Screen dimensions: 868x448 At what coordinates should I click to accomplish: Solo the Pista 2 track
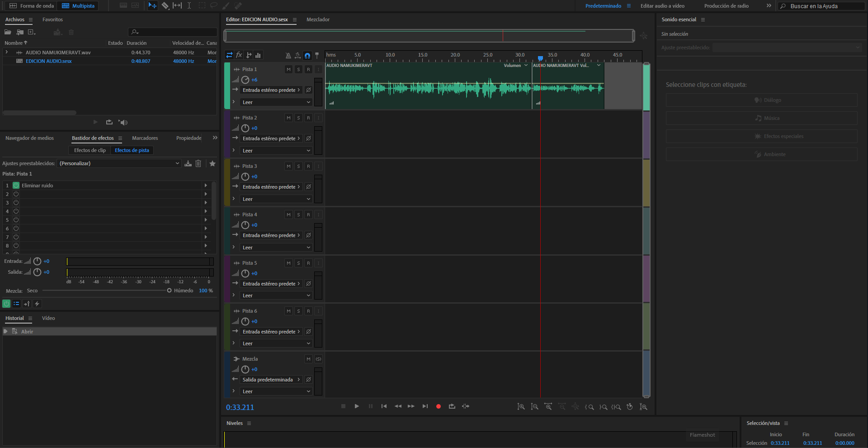(x=298, y=118)
